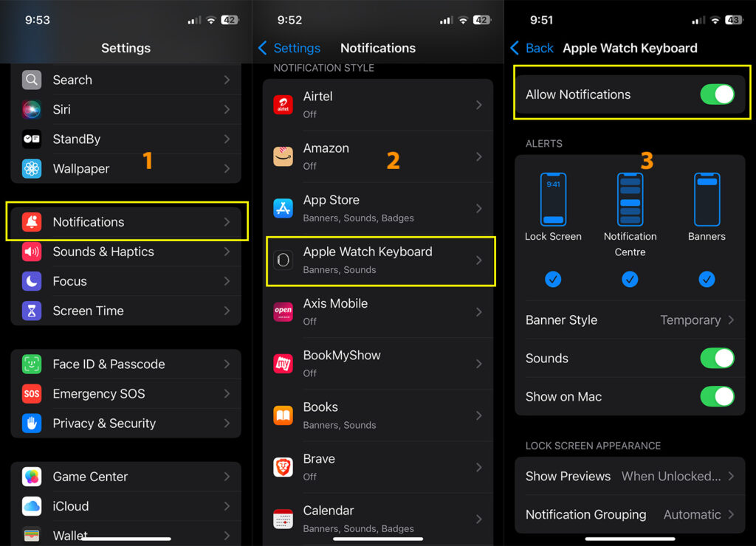The width and height of the screenshot is (756, 546).
Task: Tap Back on Apple Watch Keyboard screen
Action: [x=532, y=48]
